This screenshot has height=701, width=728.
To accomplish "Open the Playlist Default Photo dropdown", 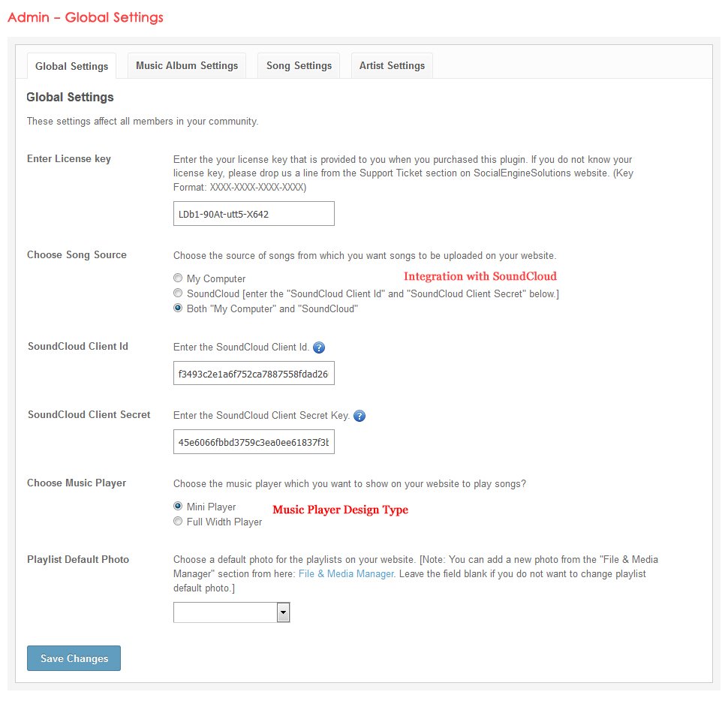I will point(231,612).
